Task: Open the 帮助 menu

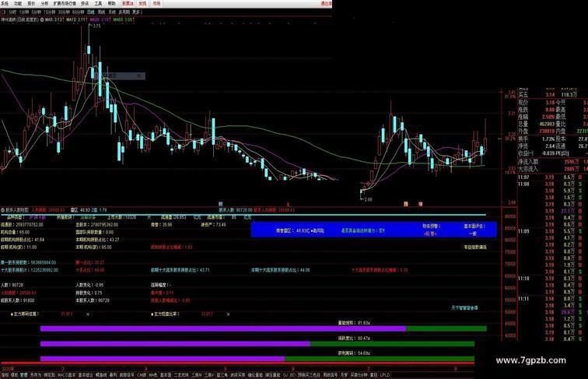Action: (112, 3)
